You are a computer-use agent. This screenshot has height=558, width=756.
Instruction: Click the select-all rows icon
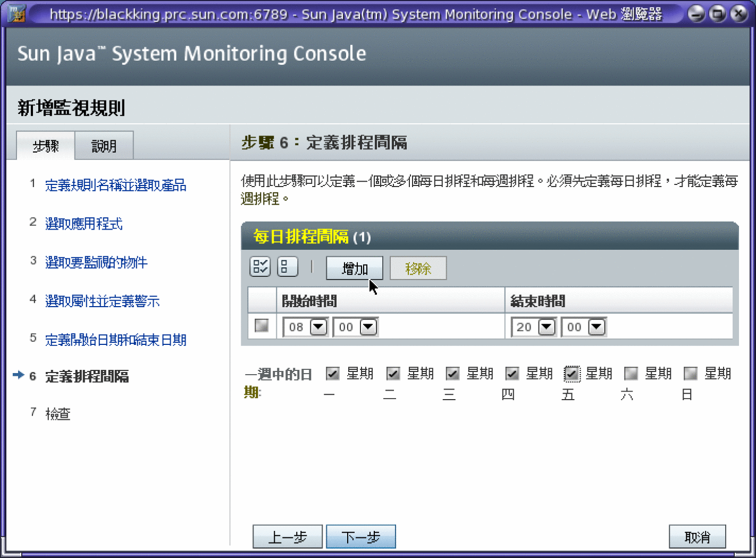coord(260,266)
